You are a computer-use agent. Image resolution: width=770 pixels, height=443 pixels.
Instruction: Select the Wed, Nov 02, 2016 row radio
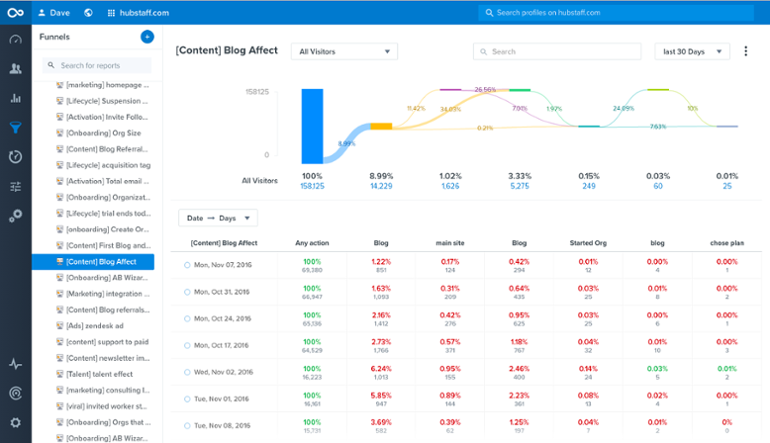[x=187, y=372]
